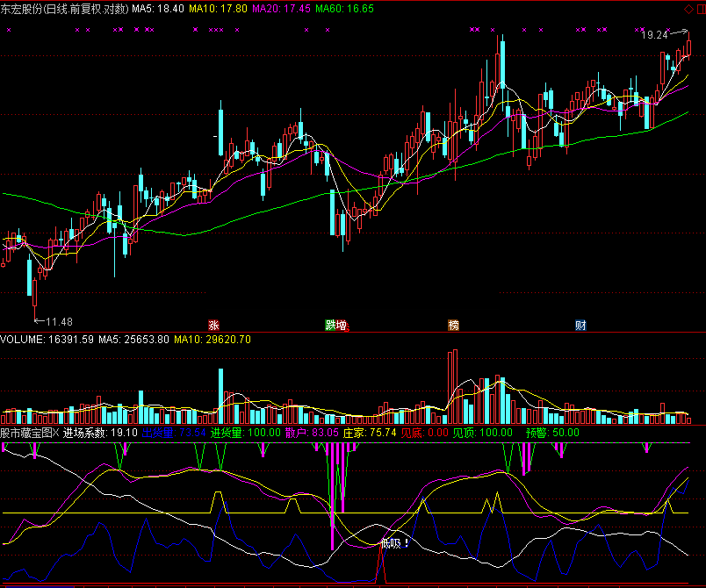Select the 见顶: 100.00 value
Viewport: 706px width, 588px height.
[x=483, y=433]
